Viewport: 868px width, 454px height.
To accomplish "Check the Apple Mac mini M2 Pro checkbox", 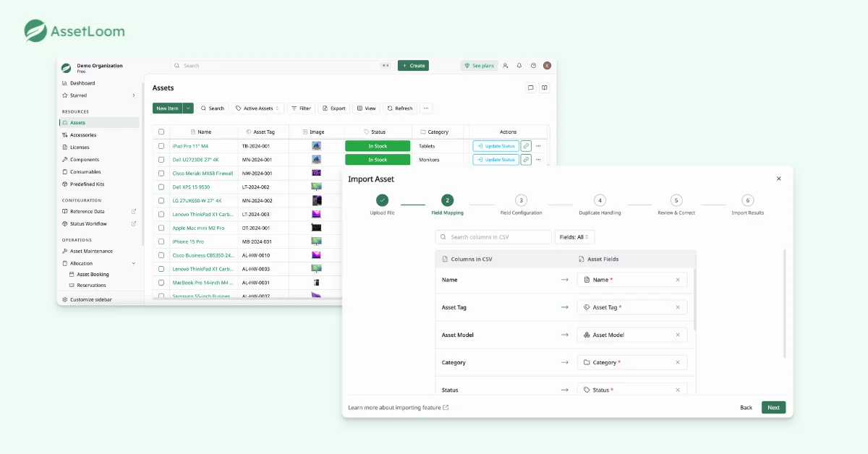I will (161, 228).
